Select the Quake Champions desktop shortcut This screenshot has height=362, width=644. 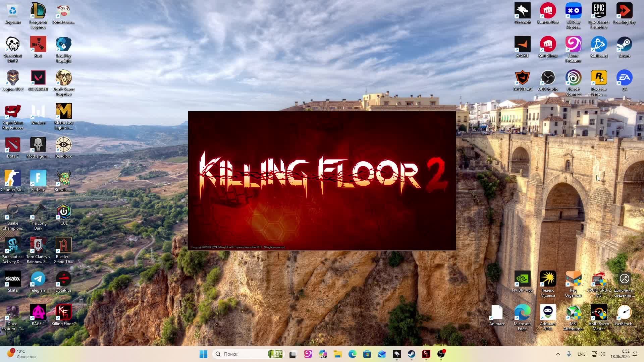click(13, 217)
